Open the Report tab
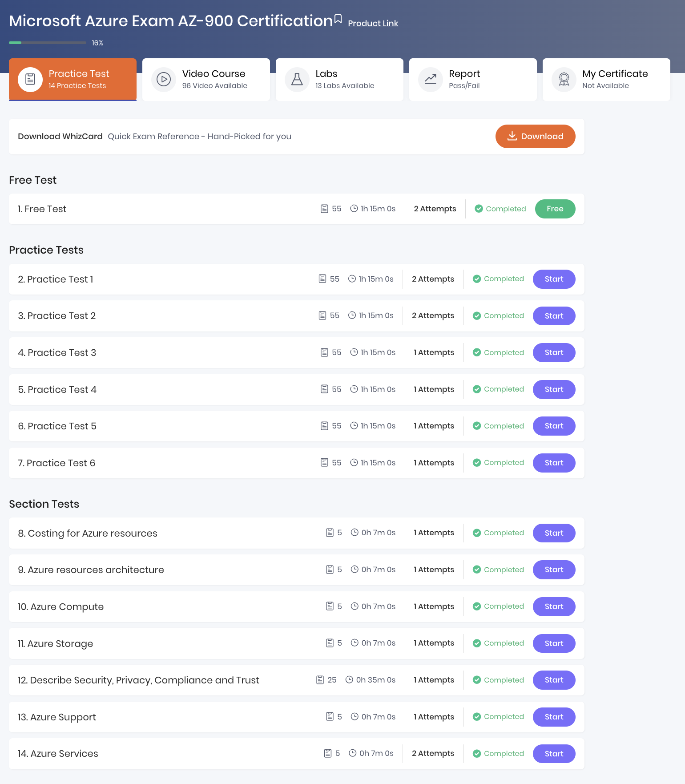The width and height of the screenshot is (685, 784). [473, 79]
